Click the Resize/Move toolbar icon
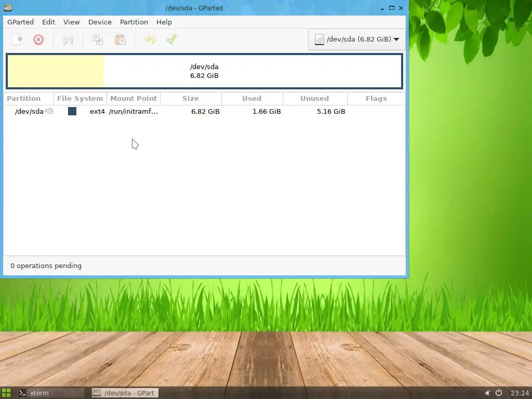The height and width of the screenshot is (399, 532). 68,39
